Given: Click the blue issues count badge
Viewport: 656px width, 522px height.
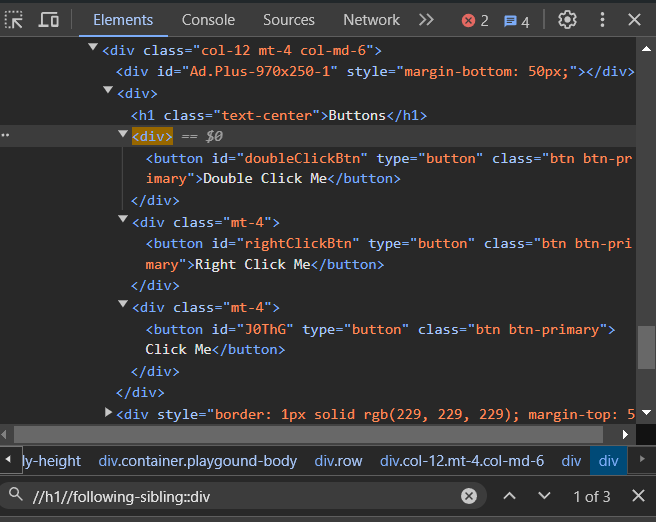Looking at the screenshot, I should (x=516, y=20).
